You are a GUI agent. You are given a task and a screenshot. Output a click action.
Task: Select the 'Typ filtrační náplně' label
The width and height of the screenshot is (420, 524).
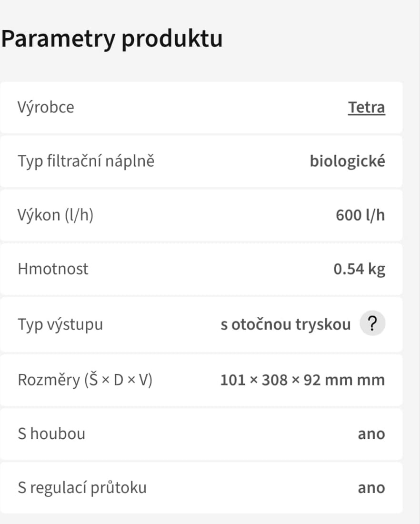[86, 161]
